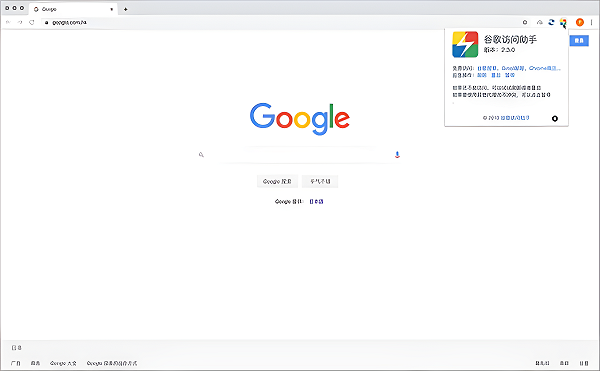This screenshot has height=371, width=600.
Task: Click the padlock icon in the address bar
Action: pyautogui.click(x=46, y=23)
